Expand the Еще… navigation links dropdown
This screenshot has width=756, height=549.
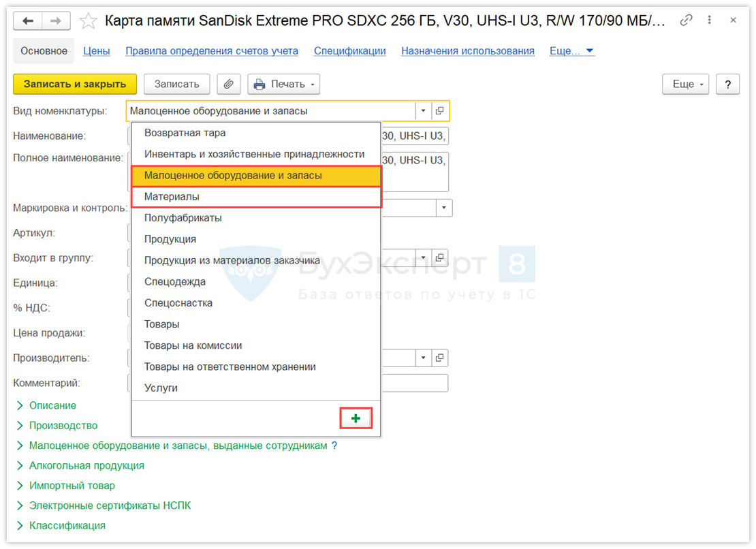(x=572, y=51)
